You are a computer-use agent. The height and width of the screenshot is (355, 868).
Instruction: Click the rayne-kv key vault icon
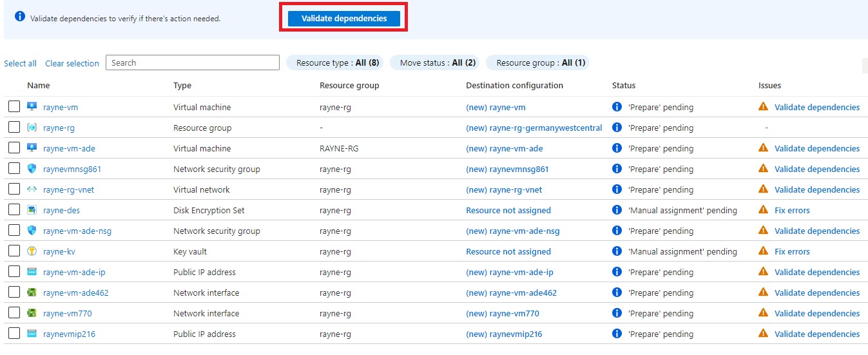click(x=32, y=251)
